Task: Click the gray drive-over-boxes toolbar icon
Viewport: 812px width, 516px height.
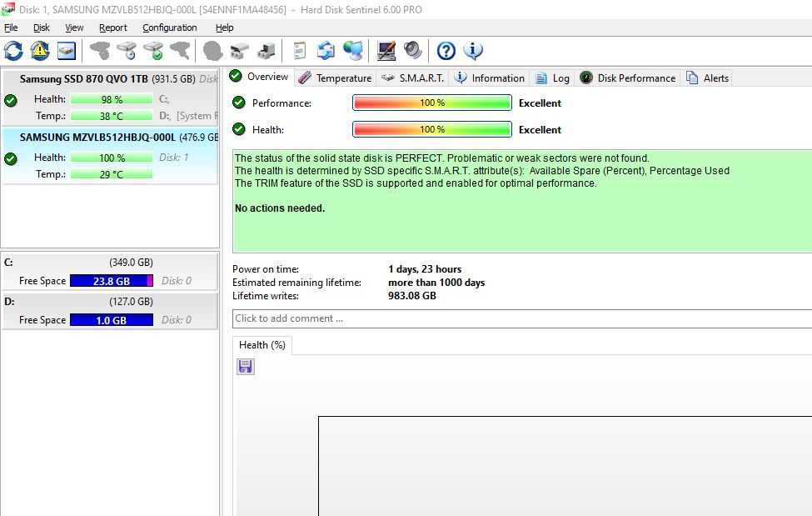Action: pos(239,51)
